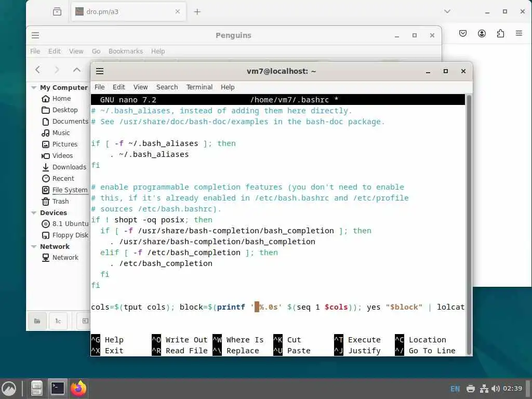The image size is (532, 399).
Task: Maximize the terminal window
Action: (446, 71)
